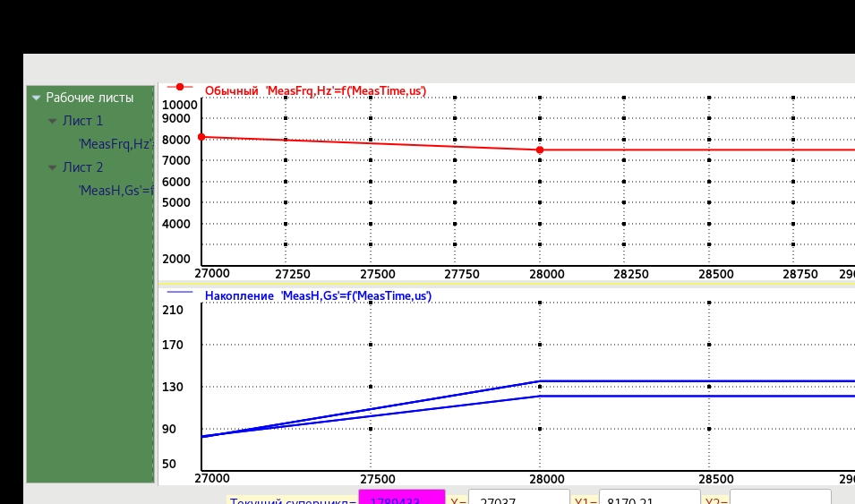Click the red data point at 27000
This screenshot has height=504, width=855.
(201, 137)
